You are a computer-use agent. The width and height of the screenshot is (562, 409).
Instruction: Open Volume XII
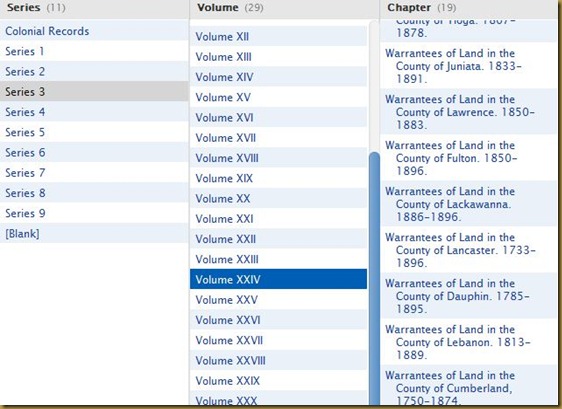click(278, 36)
